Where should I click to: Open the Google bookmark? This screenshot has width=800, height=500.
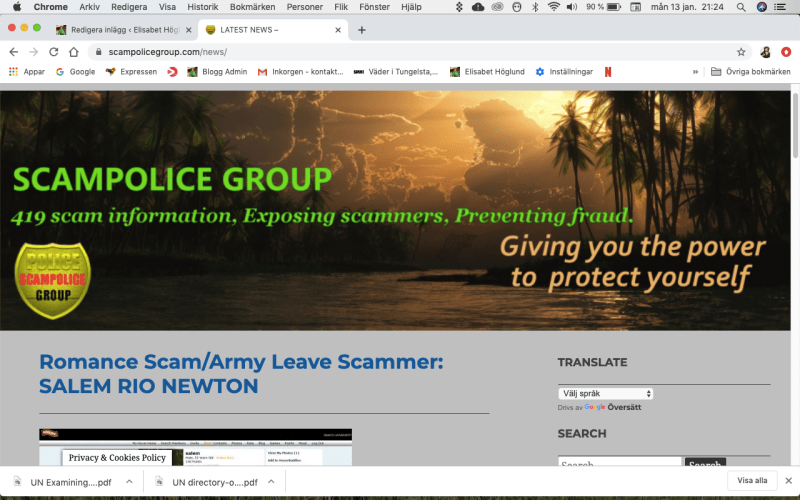click(76, 72)
